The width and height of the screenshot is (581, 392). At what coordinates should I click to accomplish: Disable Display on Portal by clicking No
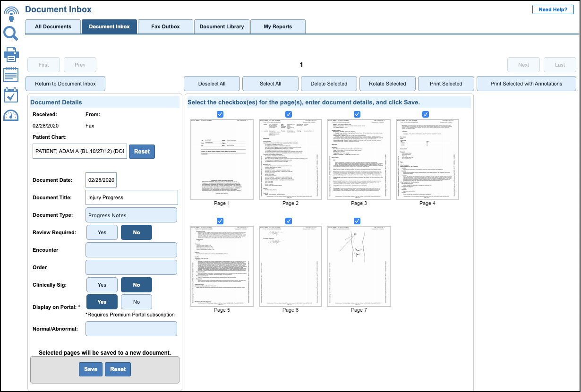[136, 301]
